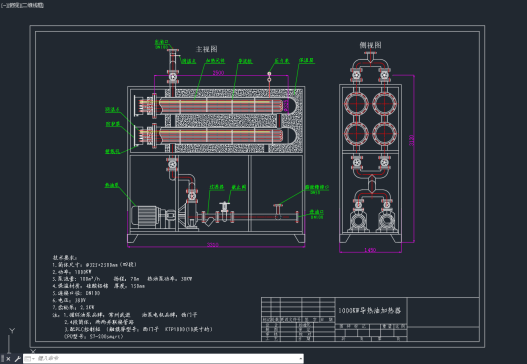Select the 压力表 green label
The image size is (527, 364).
(x=281, y=61)
